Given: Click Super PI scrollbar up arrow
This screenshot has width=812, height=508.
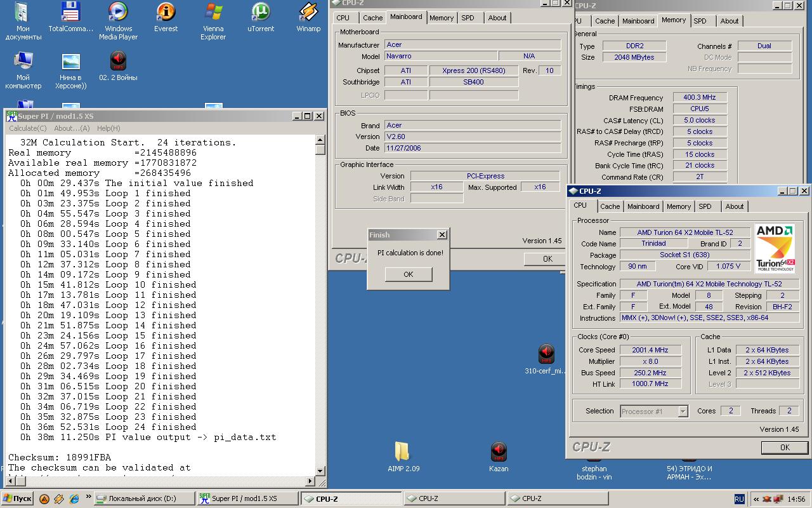Looking at the screenshot, I should point(320,140).
